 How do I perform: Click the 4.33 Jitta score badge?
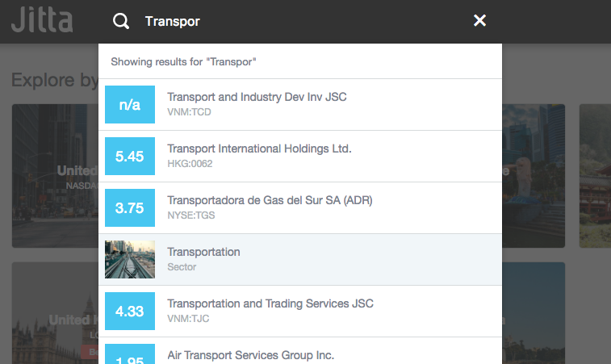click(130, 312)
